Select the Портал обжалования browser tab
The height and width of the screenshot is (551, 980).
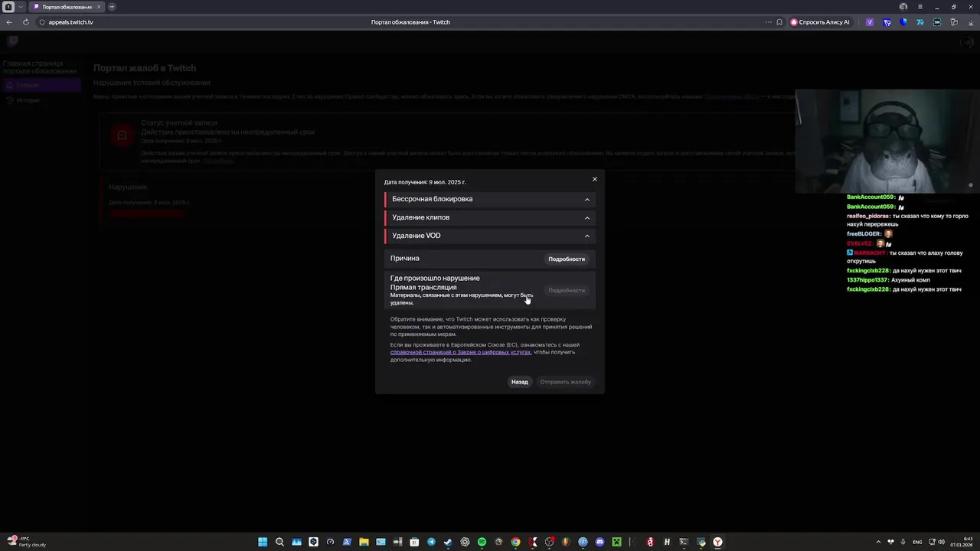[x=67, y=7]
